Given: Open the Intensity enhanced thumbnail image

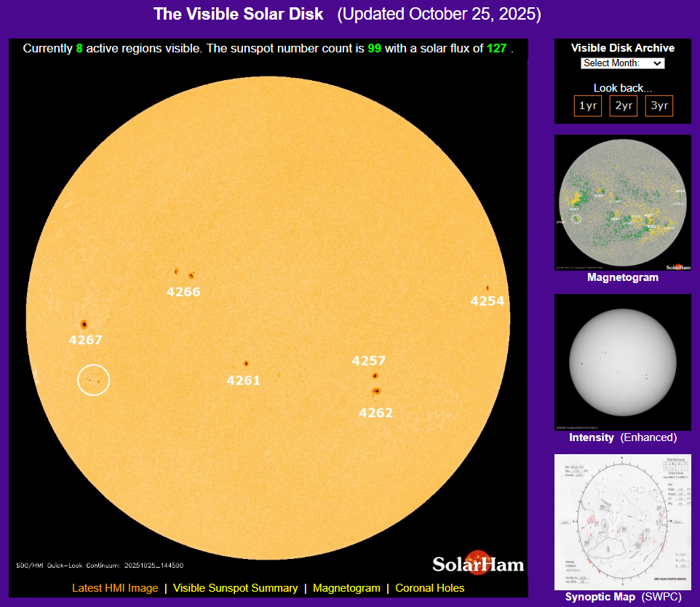Looking at the screenshot, I should tap(623, 362).
